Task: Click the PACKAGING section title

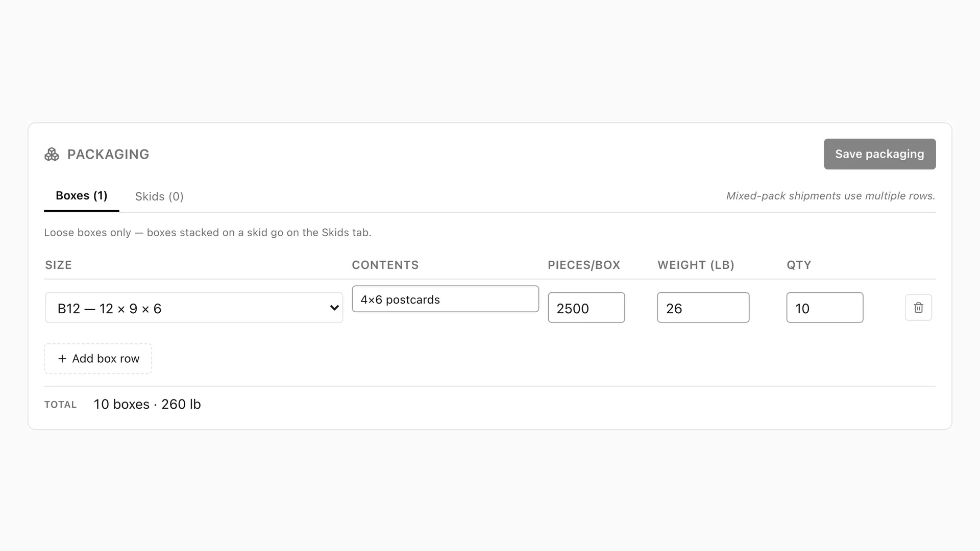Action: [x=108, y=154]
